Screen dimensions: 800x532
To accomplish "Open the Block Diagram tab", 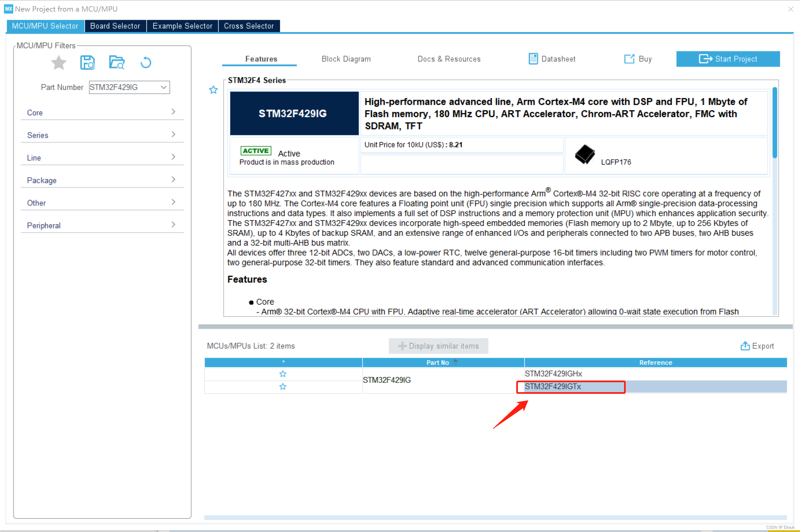I will click(346, 59).
